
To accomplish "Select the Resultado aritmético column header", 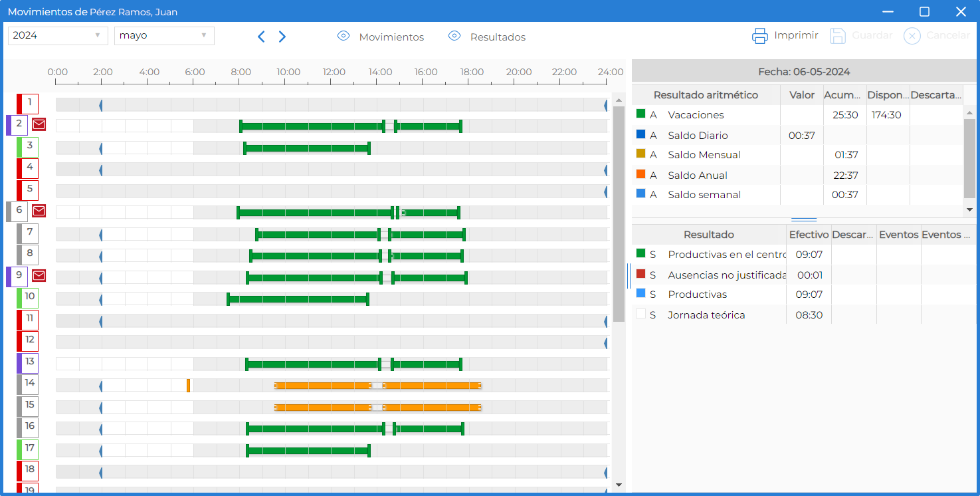I will [706, 94].
